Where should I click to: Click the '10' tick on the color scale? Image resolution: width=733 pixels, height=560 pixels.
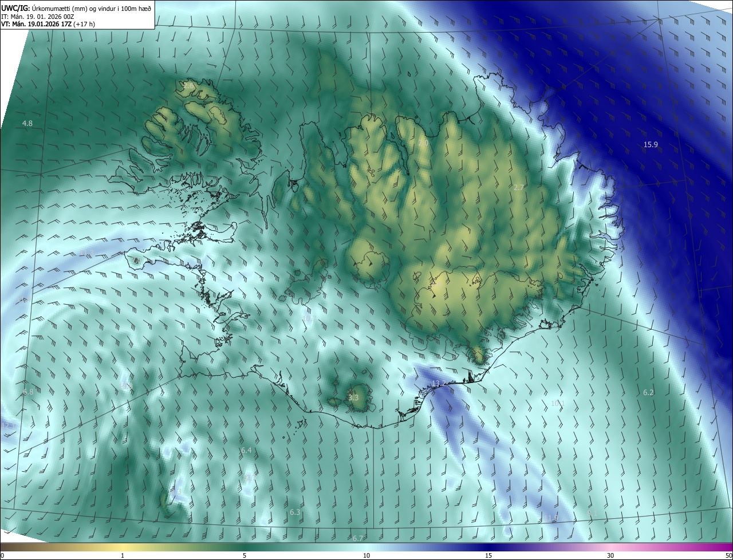point(366,556)
